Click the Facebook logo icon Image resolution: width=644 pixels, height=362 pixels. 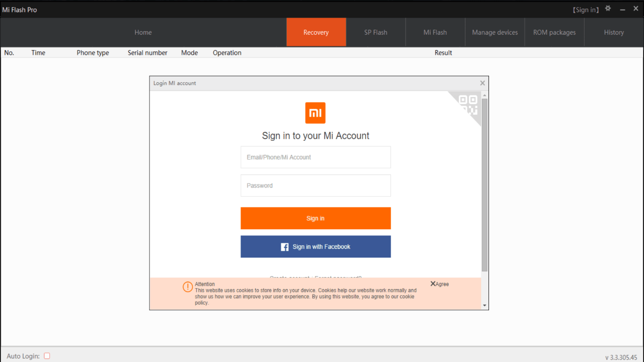[285, 247]
